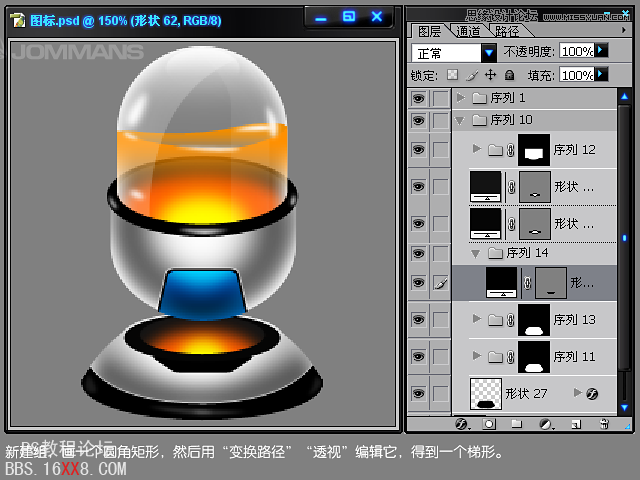Create new fill or adjustment layer
The image size is (640, 480).
545,424
